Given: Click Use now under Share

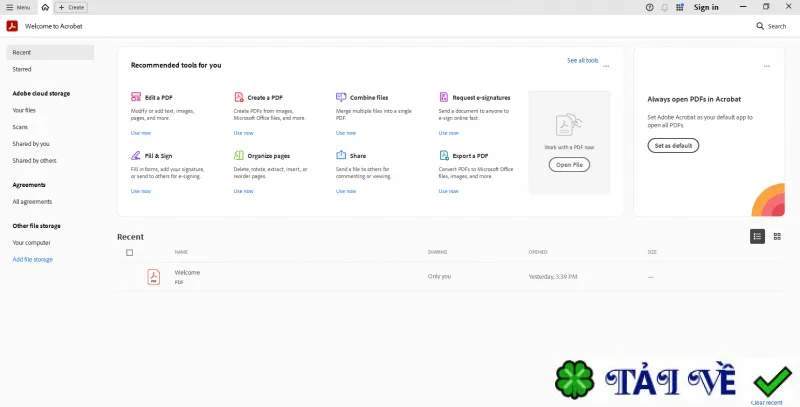Looking at the screenshot, I should (346, 191).
